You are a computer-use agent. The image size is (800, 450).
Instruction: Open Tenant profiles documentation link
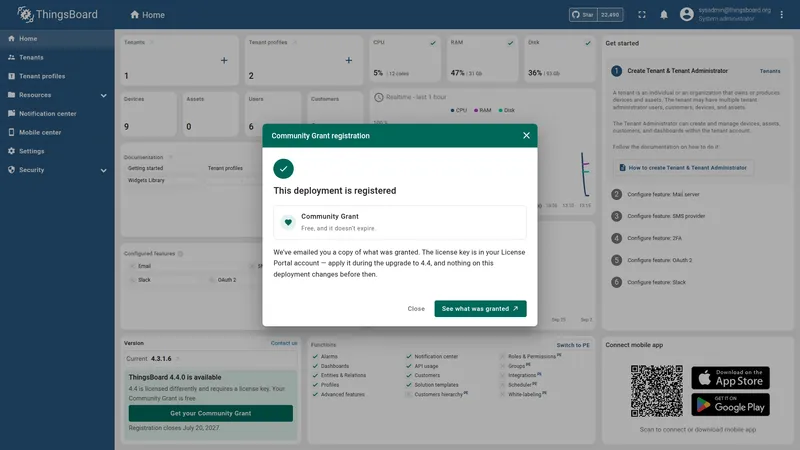(x=225, y=168)
